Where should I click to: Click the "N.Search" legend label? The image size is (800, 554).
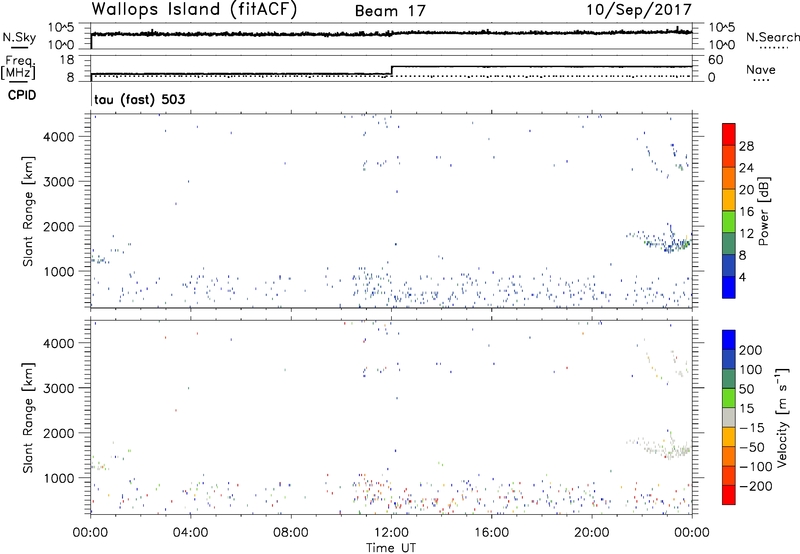tap(772, 37)
